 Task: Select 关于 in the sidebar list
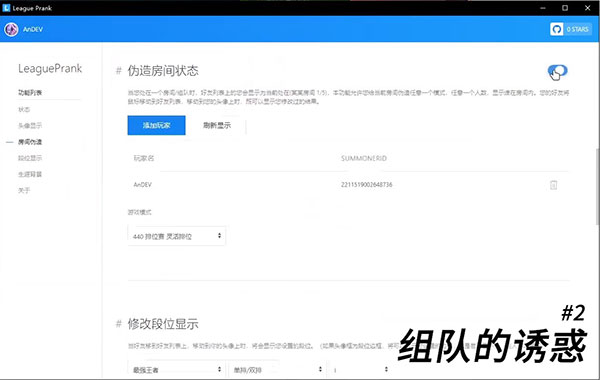tap(24, 190)
